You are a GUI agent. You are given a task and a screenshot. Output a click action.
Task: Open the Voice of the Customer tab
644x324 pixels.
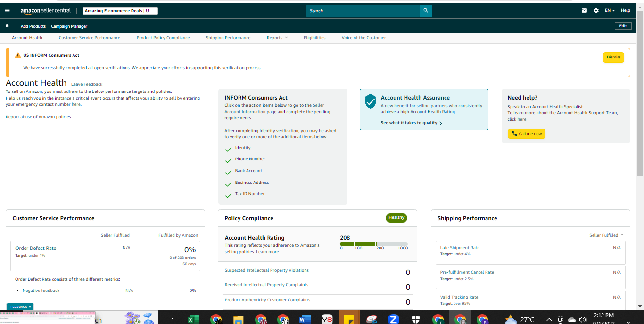(364, 38)
